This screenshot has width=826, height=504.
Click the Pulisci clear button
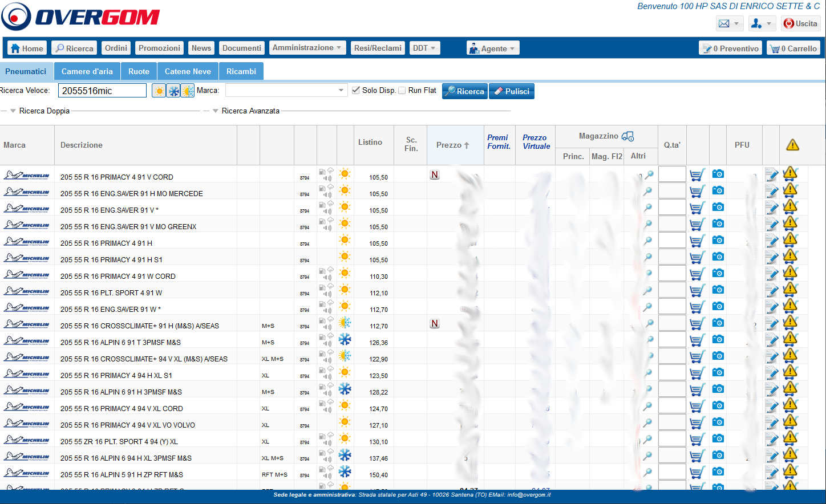[512, 91]
